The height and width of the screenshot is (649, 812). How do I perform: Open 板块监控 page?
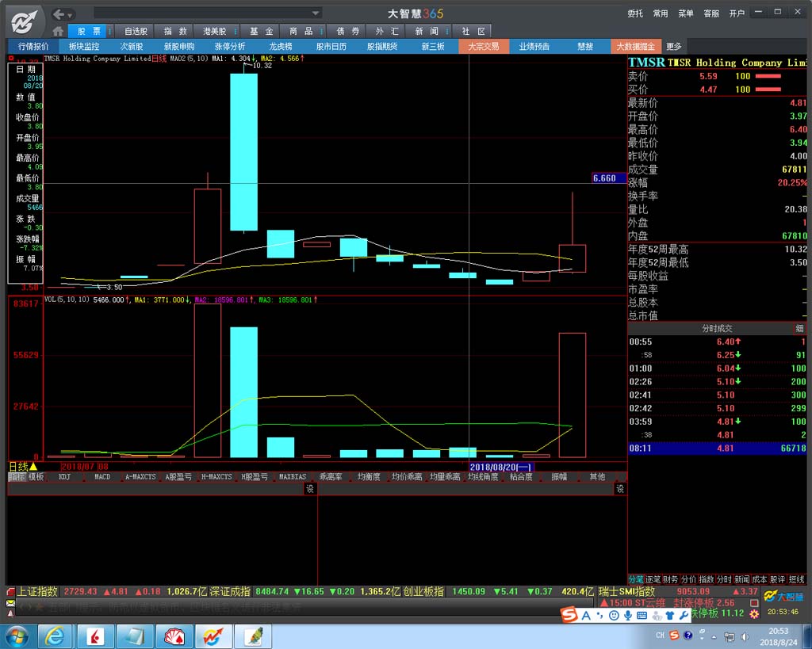pos(84,47)
